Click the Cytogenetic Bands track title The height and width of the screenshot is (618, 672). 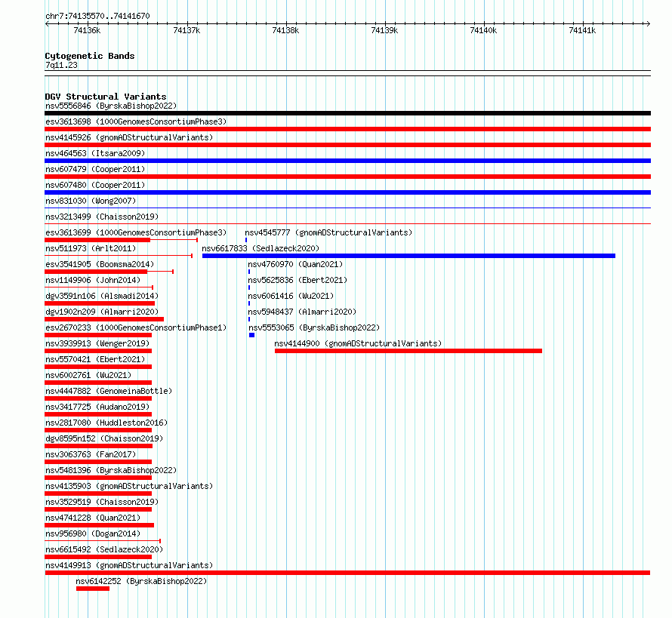pyautogui.click(x=90, y=56)
